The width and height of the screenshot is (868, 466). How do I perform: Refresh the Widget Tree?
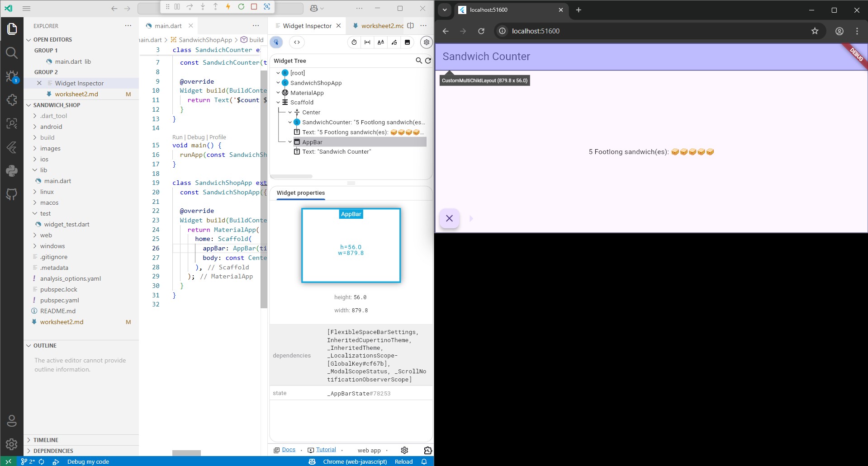(428, 61)
